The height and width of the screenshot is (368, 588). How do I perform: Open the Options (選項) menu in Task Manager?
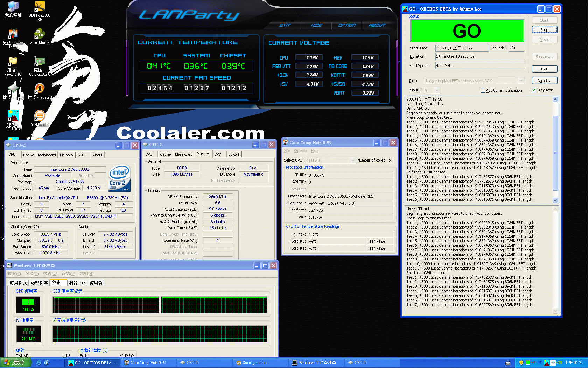click(x=32, y=274)
